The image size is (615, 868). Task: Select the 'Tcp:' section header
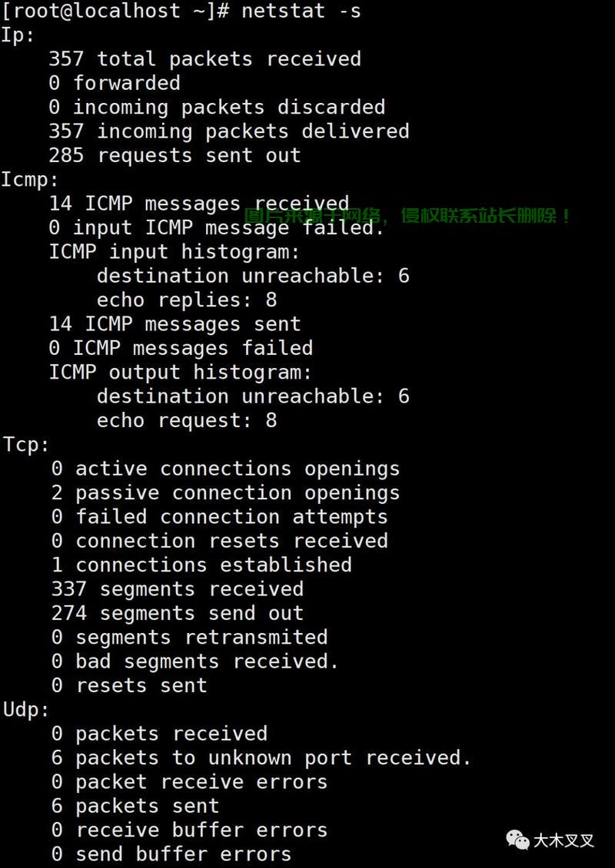point(27,444)
